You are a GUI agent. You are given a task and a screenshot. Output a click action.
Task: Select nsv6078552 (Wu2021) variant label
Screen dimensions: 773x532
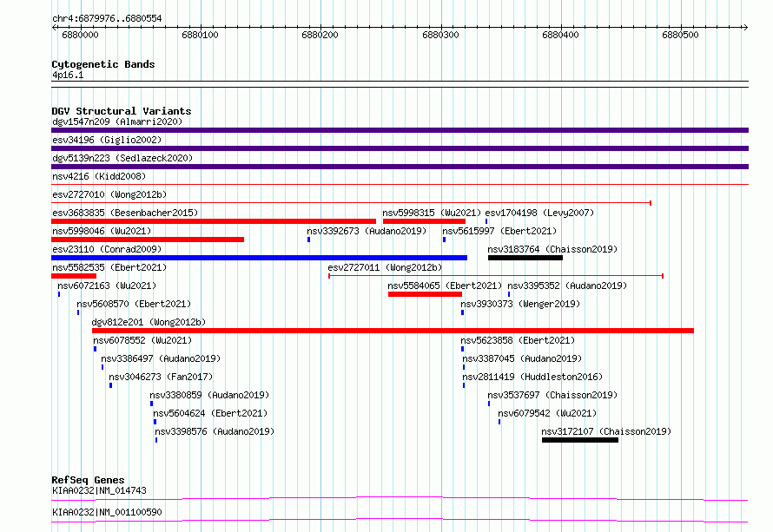pos(142,340)
